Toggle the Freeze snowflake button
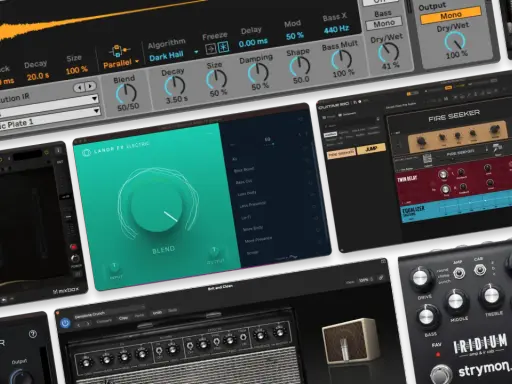 (x=223, y=47)
